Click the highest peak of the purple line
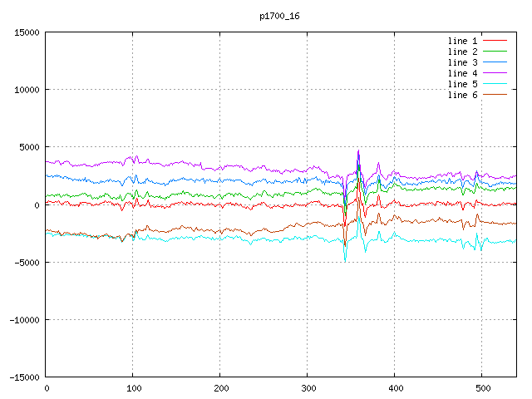This screenshot has width=532, height=399. pos(358,151)
